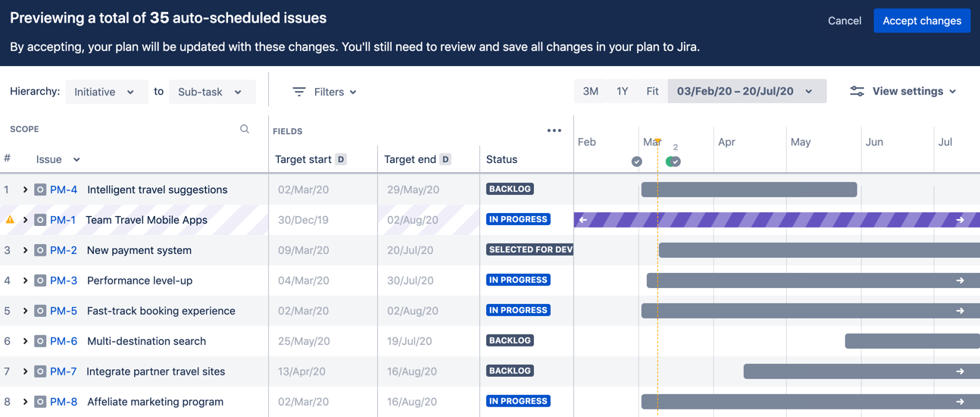Open the three-dots Fields menu

pos(554,130)
